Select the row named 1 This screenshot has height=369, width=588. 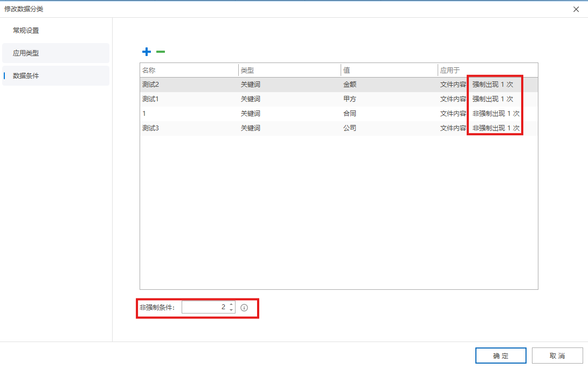pos(189,113)
